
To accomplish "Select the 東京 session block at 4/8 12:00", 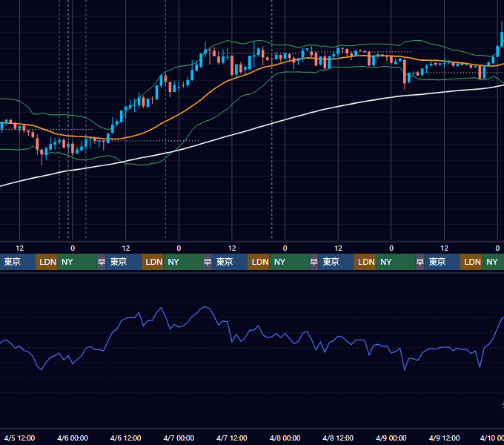I will [336, 262].
